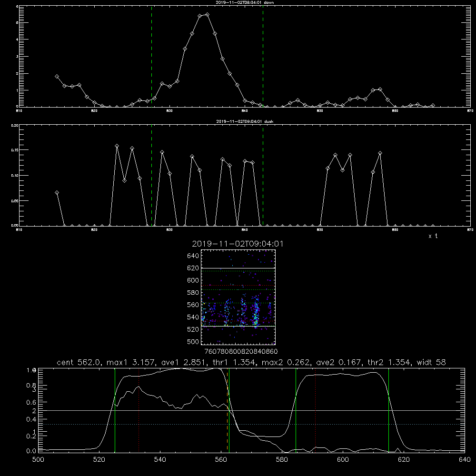This screenshot has height=476, width=476.
Task: Click the 'ave2 0.167' value
Action: coord(339,362)
